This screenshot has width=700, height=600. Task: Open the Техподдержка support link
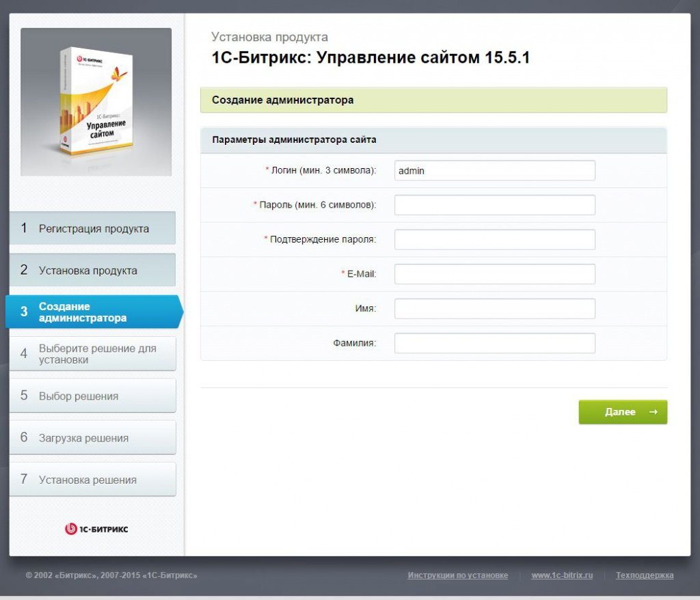point(645,575)
